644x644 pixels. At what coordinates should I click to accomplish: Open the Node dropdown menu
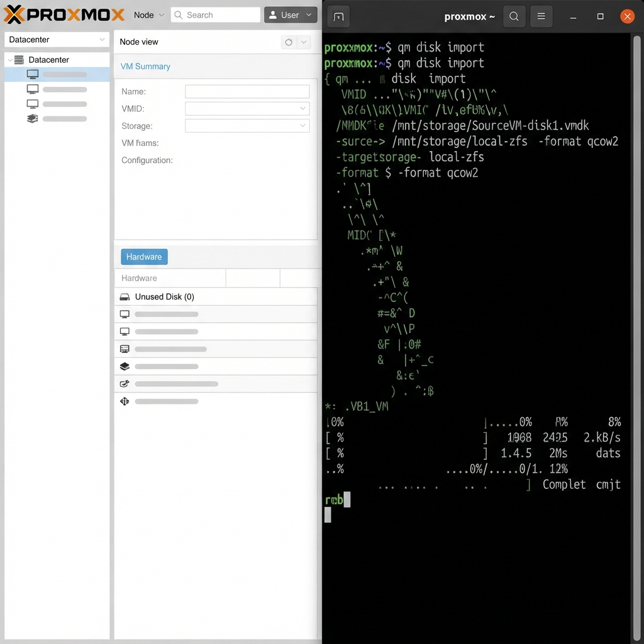click(148, 15)
